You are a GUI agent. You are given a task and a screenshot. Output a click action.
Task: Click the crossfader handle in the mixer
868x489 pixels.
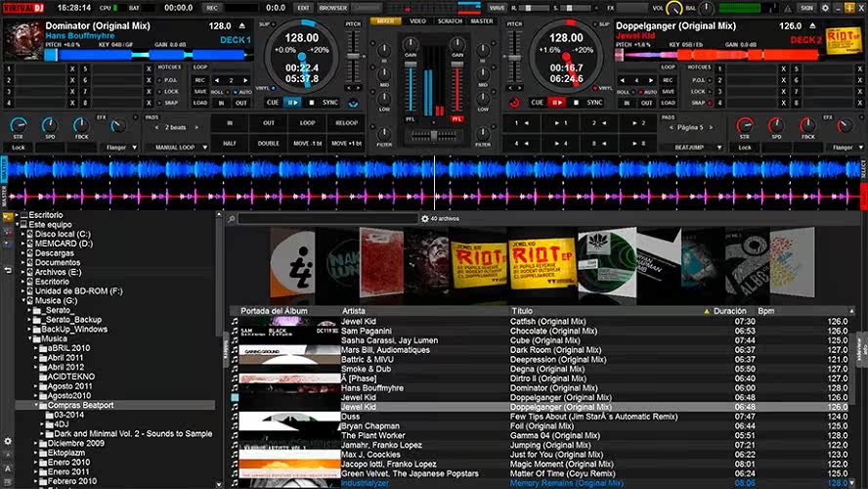coord(434,135)
